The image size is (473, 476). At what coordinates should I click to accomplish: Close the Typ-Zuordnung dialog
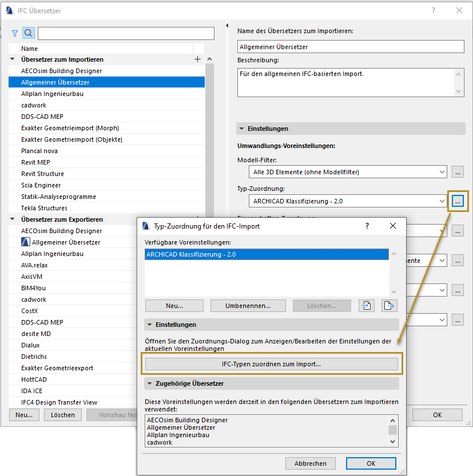click(x=393, y=226)
